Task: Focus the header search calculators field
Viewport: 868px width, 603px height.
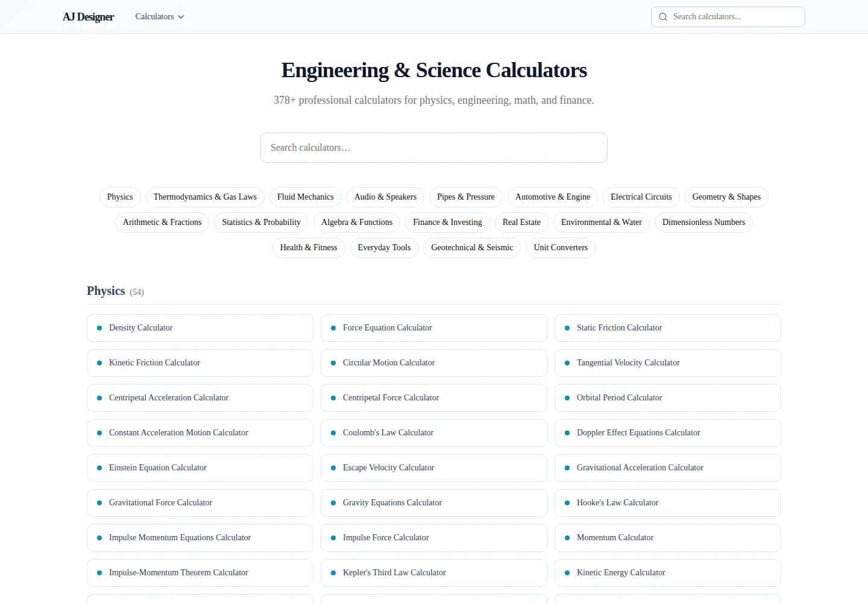Action: pyautogui.click(x=728, y=17)
